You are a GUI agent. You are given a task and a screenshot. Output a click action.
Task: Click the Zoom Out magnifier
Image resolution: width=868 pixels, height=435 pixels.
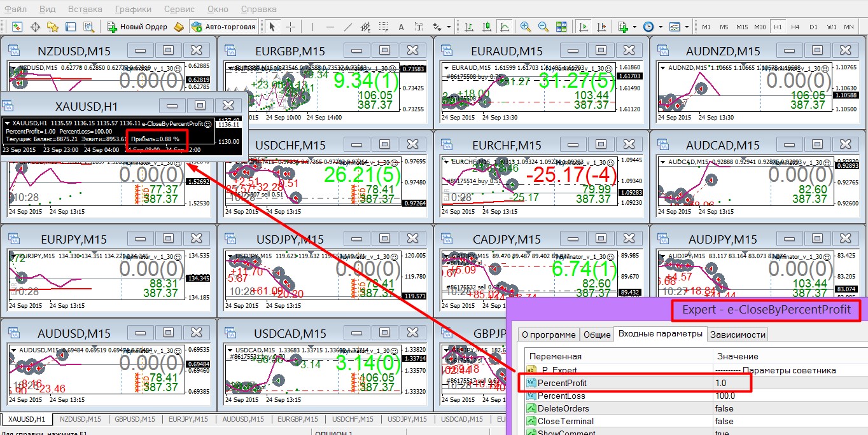coord(543,27)
